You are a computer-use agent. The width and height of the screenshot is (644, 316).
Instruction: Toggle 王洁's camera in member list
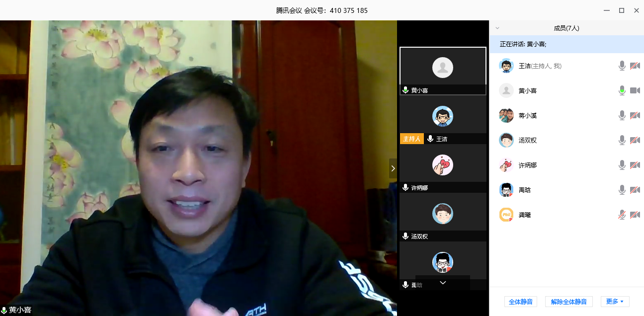(635, 66)
